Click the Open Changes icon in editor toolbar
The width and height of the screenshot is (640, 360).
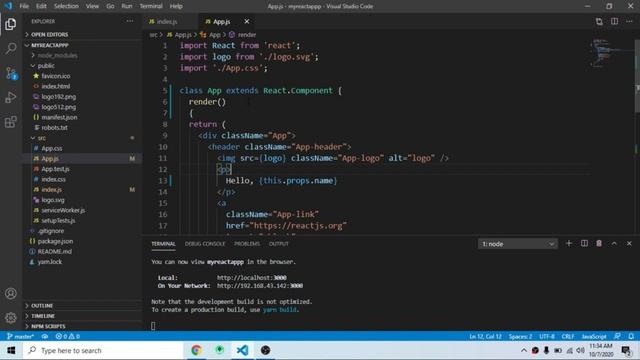(599, 22)
